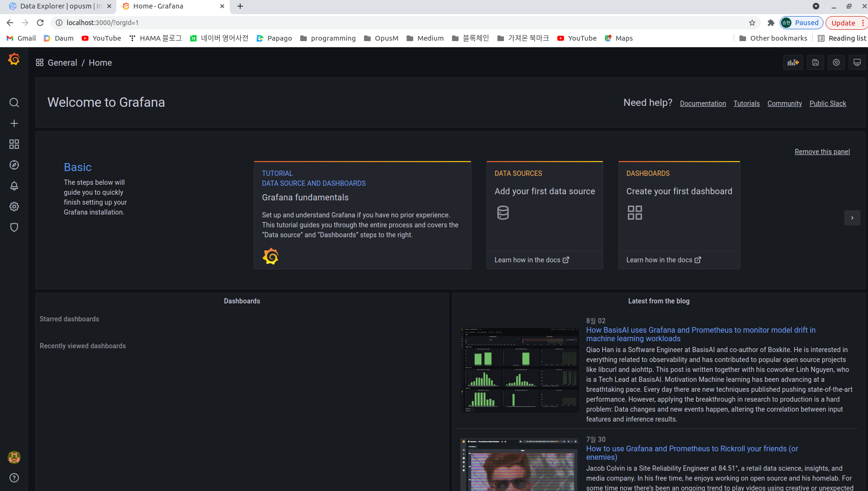Click the Grafana logo in sidebar

[14, 60]
